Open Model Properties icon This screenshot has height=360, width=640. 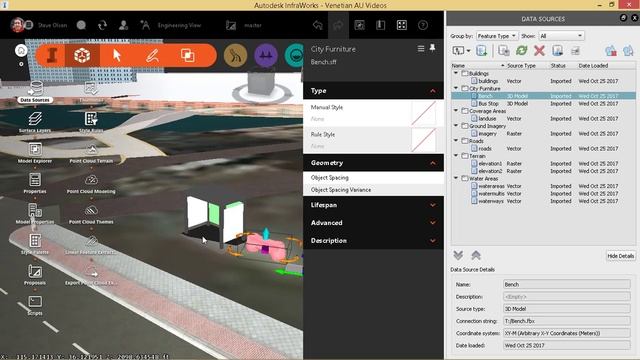click(35, 210)
